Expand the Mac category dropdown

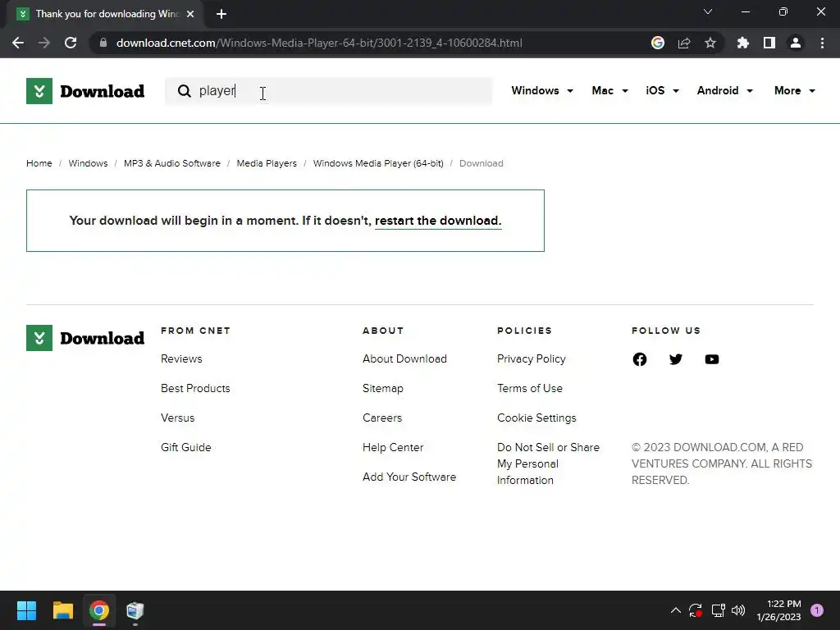pos(609,90)
